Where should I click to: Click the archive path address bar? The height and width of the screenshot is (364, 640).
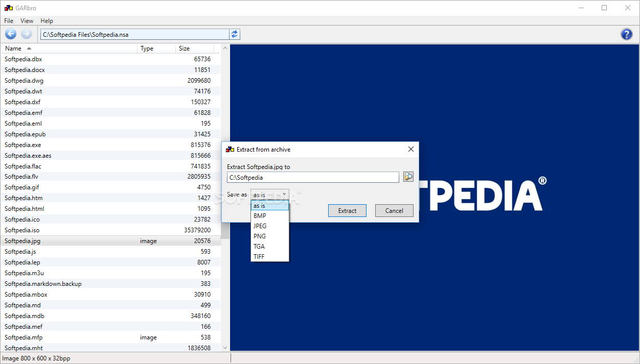(x=135, y=34)
